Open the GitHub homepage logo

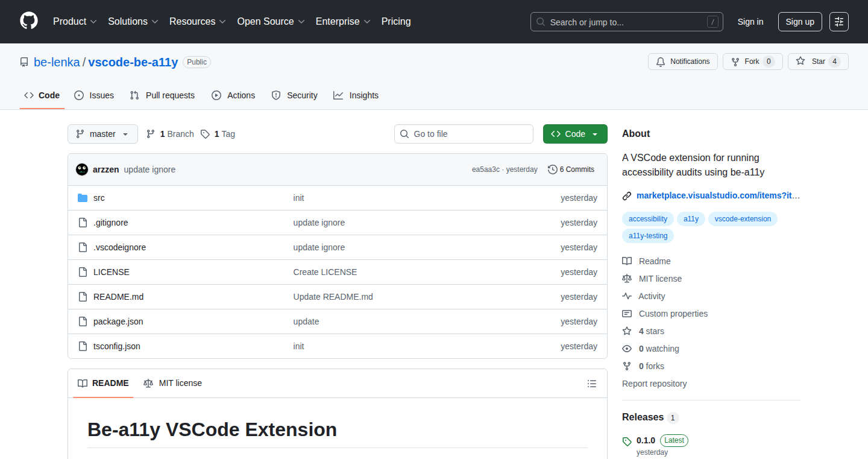click(29, 21)
